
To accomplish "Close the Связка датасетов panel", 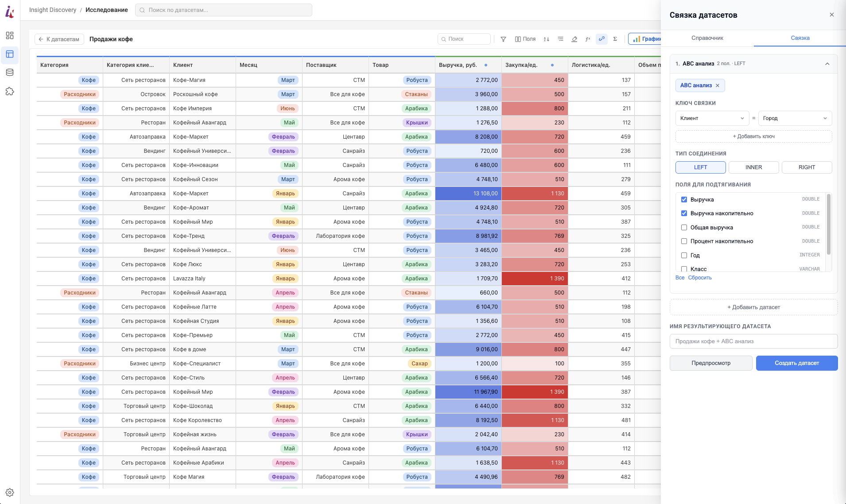I will (x=832, y=15).
